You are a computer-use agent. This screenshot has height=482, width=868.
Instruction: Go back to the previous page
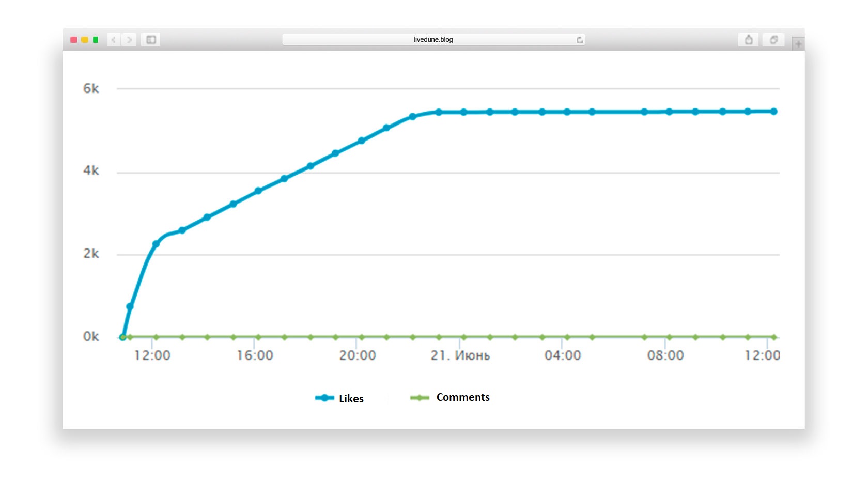tap(114, 40)
